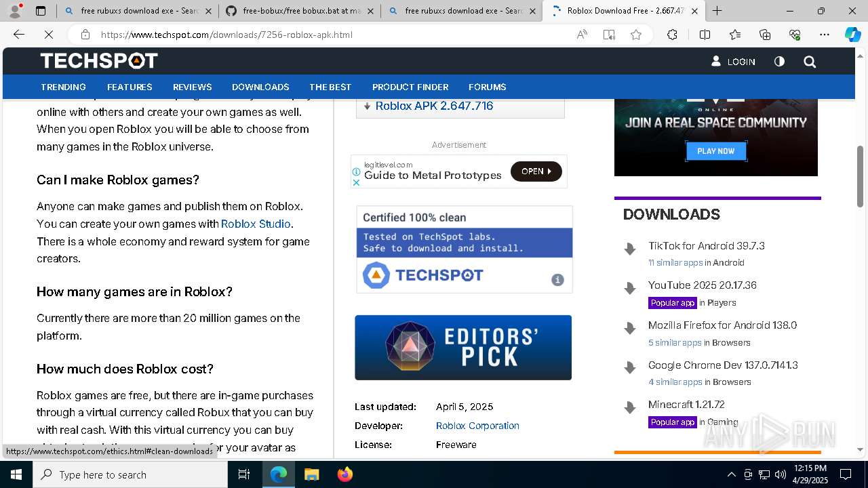Switch to first free rubuxs search tab
This screenshot has width=868, height=488.
137,11
